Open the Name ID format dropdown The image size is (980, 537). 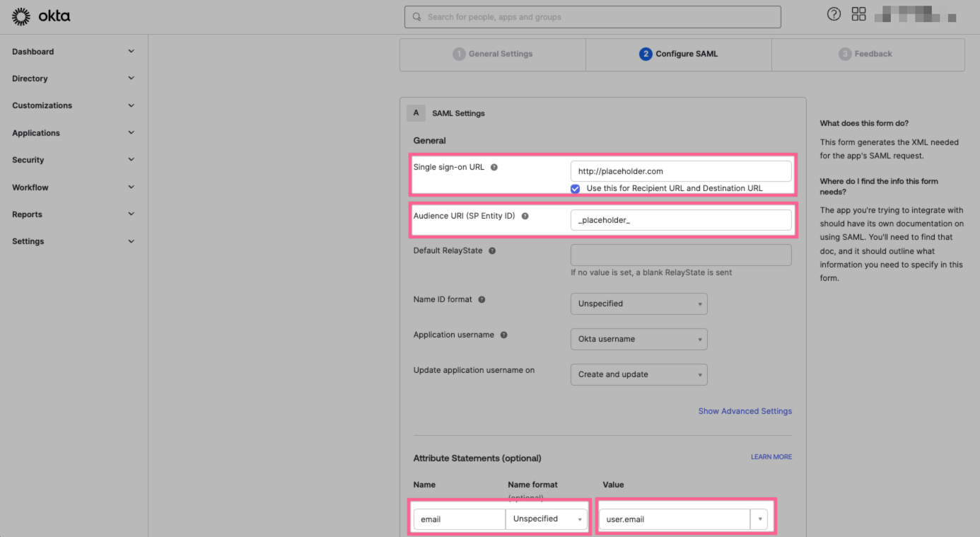(x=638, y=304)
